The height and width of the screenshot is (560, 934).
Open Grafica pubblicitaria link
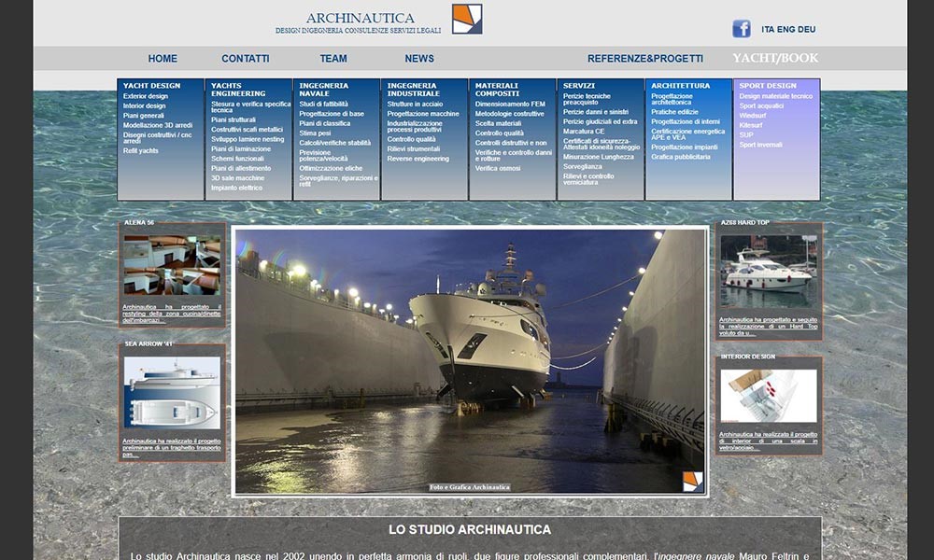coord(681,157)
